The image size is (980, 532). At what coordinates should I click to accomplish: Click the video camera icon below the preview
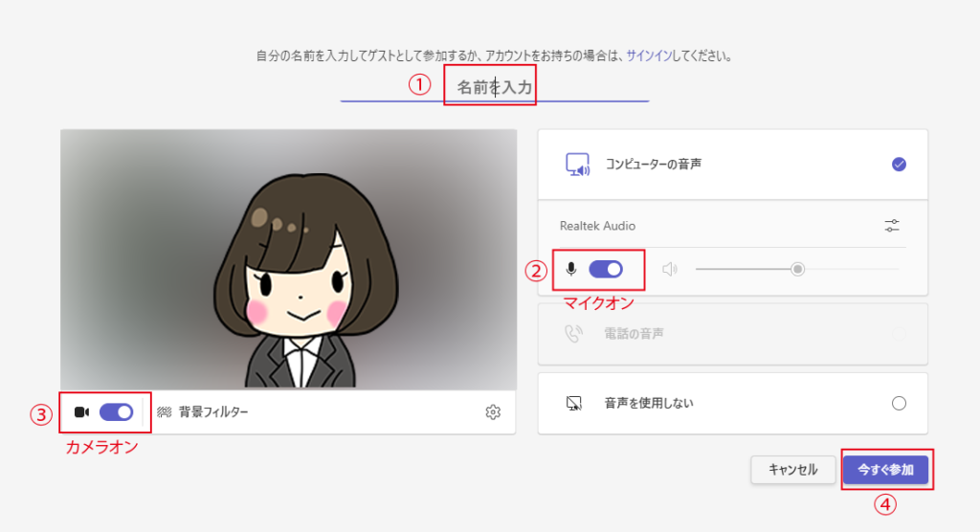click(81, 412)
